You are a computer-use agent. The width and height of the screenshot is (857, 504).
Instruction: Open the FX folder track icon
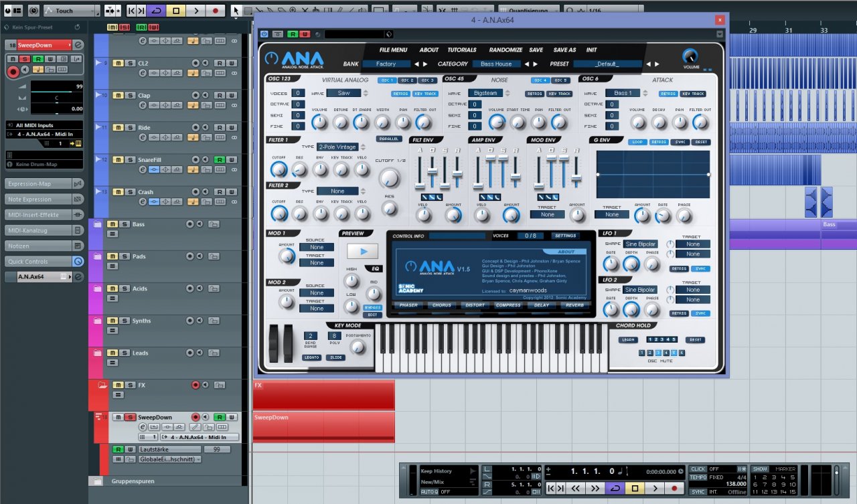pos(102,385)
